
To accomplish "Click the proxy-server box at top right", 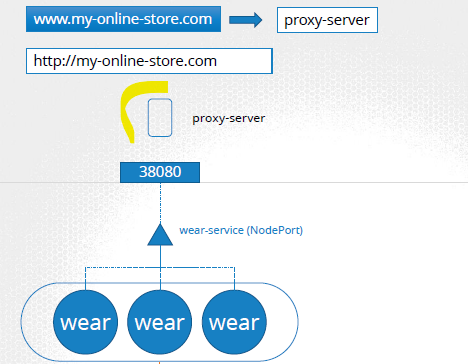I will [327, 20].
